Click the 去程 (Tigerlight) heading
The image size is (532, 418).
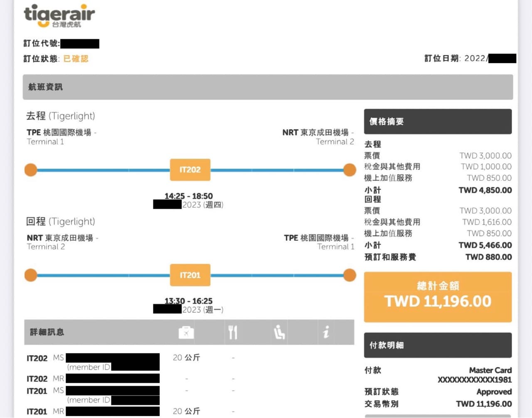tap(61, 116)
